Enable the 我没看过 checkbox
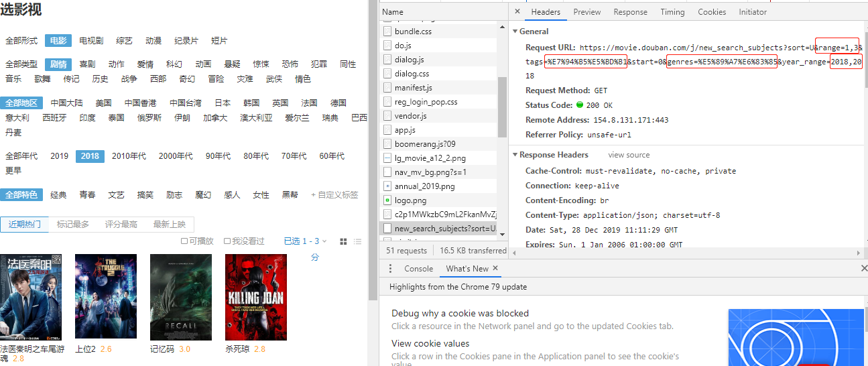 [x=227, y=241]
